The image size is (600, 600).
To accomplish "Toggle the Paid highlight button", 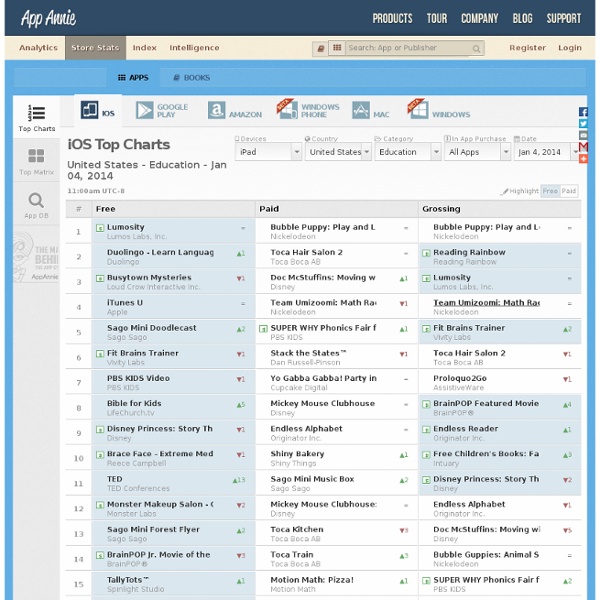I will tap(569, 191).
